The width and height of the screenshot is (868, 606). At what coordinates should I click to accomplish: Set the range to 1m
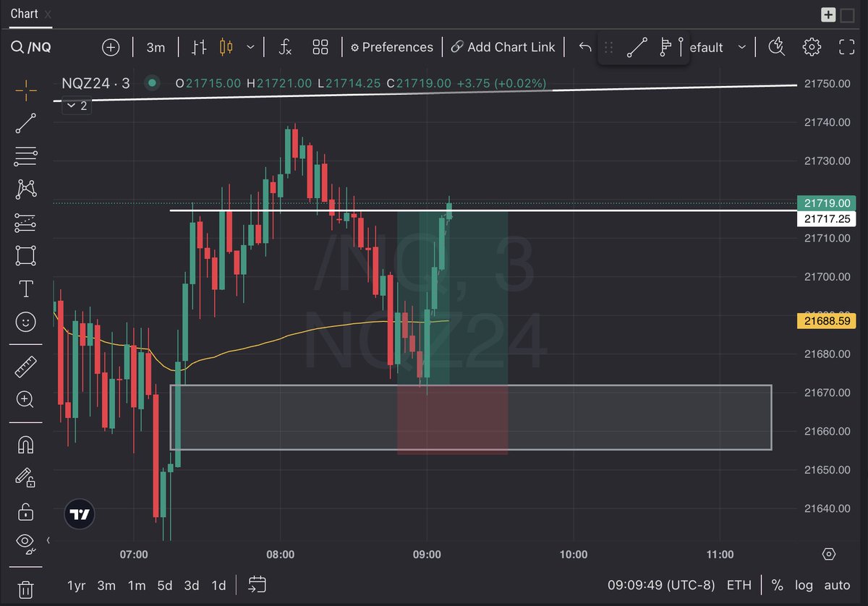[136, 585]
